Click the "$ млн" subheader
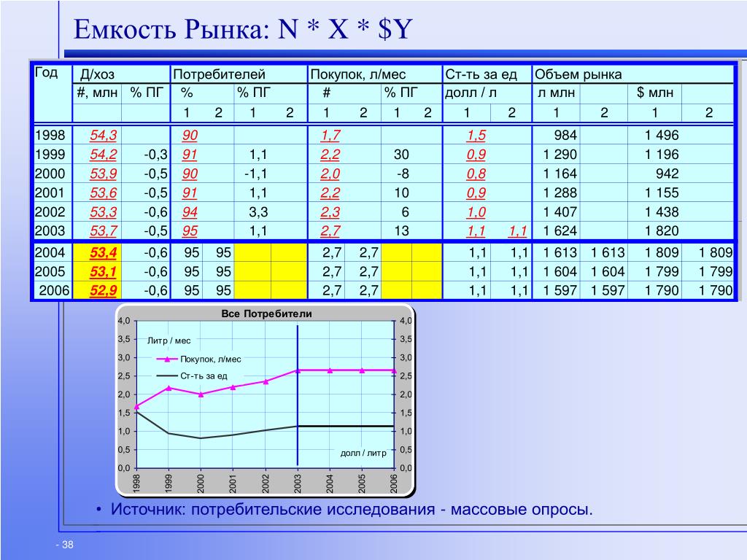 (x=655, y=93)
